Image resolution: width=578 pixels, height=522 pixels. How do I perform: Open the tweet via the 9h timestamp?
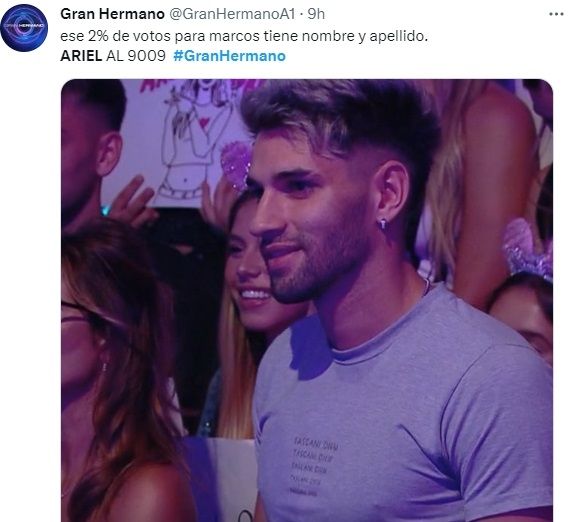tap(316, 14)
